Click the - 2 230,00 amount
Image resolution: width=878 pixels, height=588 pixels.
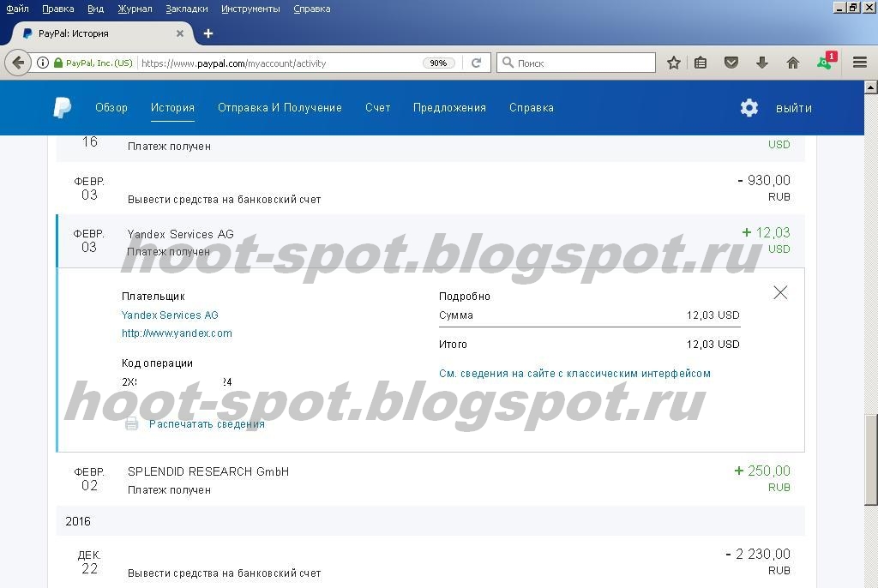pos(758,554)
